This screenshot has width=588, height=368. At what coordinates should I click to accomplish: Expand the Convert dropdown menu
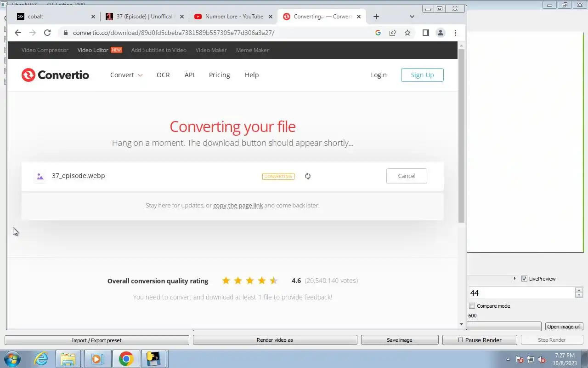tap(126, 75)
